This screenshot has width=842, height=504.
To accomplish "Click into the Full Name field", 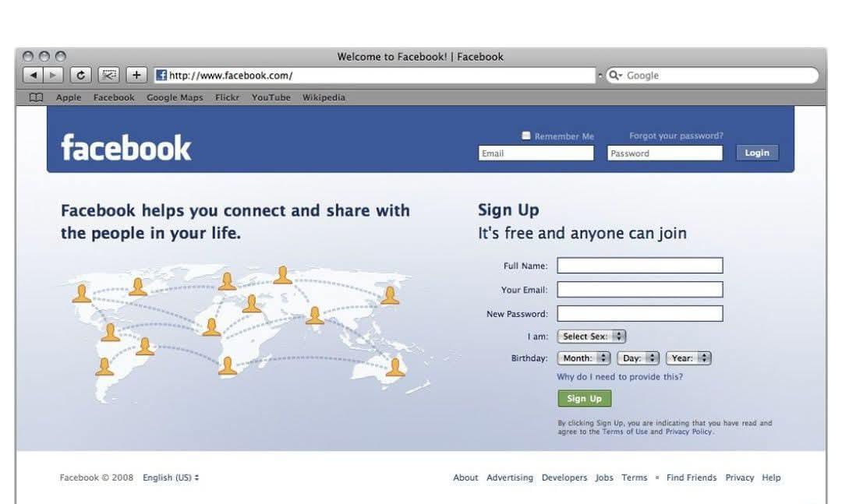I will pyautogui.click(x=640, y=265).
